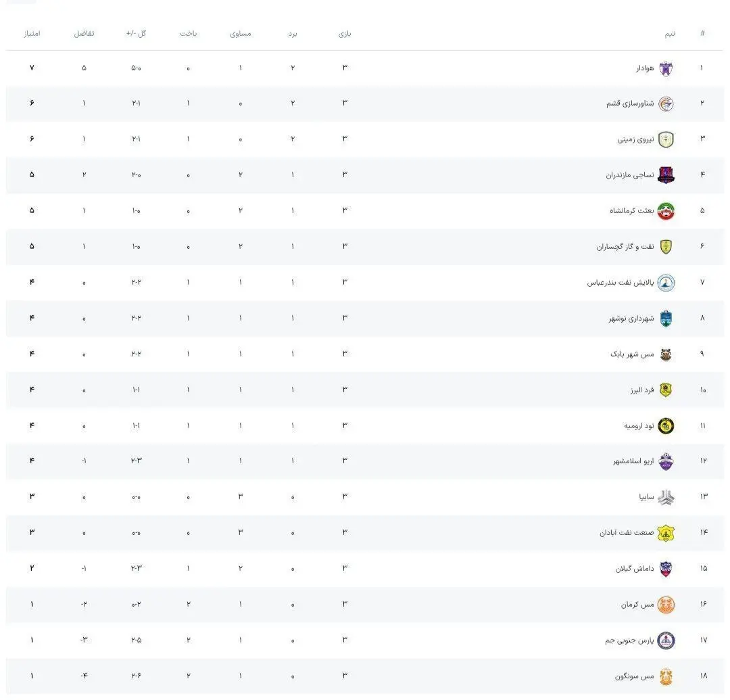Click the نود ارومیه black-yellow badge
This screenshot has height=700, width=730.
click(x=666, y=425)
